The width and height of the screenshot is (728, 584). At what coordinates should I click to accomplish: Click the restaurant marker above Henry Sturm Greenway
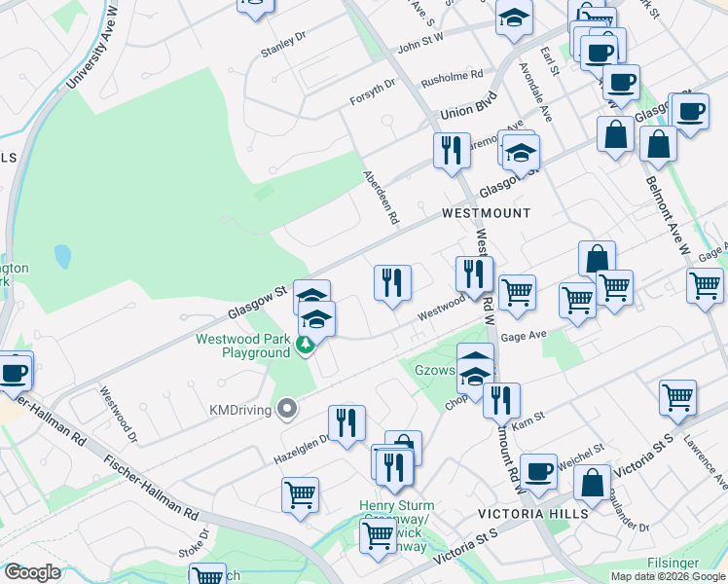(x=394, y=471)
